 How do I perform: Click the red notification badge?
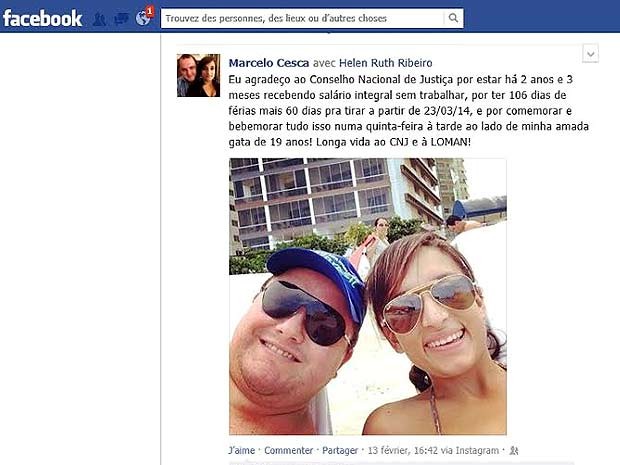click(x=150, y=11)
